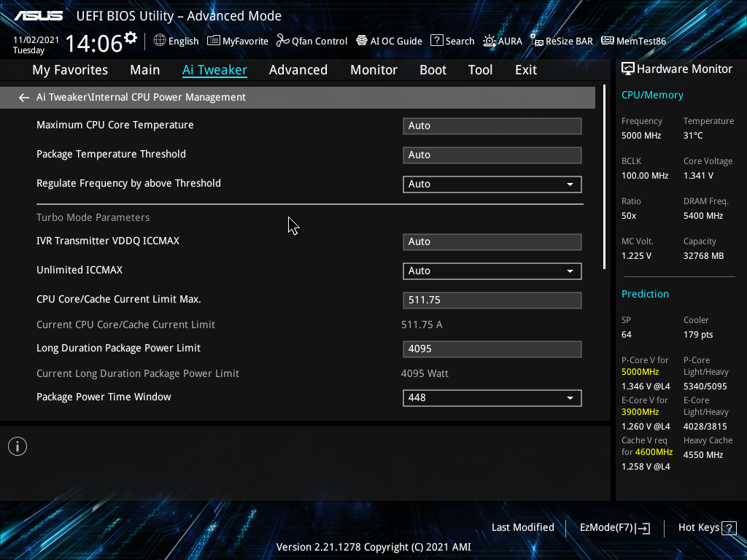Click the Prediction heading

[x=645, y=294]
